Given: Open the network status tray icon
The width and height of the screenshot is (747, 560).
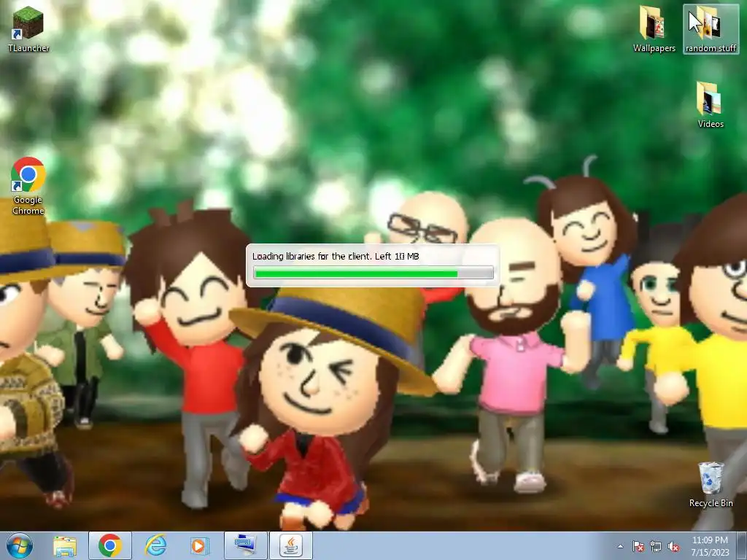Looking at the screenshot, I should pos(656,546).
